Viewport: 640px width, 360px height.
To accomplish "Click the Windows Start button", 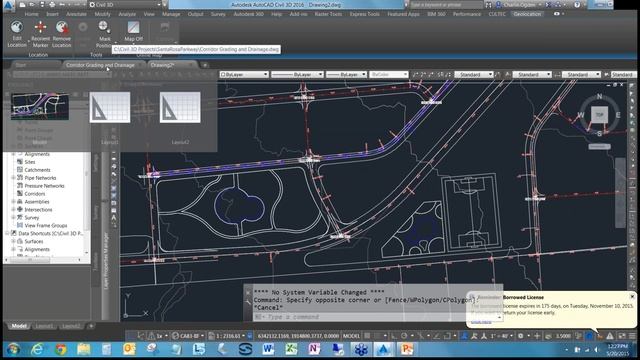I will 13,349.
